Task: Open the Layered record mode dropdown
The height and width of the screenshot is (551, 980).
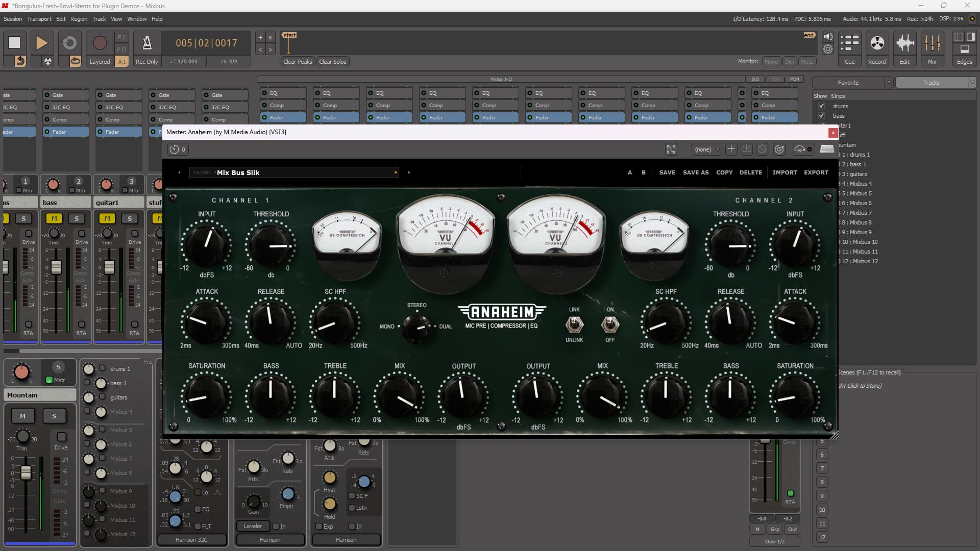Action: tap(100, 62)
